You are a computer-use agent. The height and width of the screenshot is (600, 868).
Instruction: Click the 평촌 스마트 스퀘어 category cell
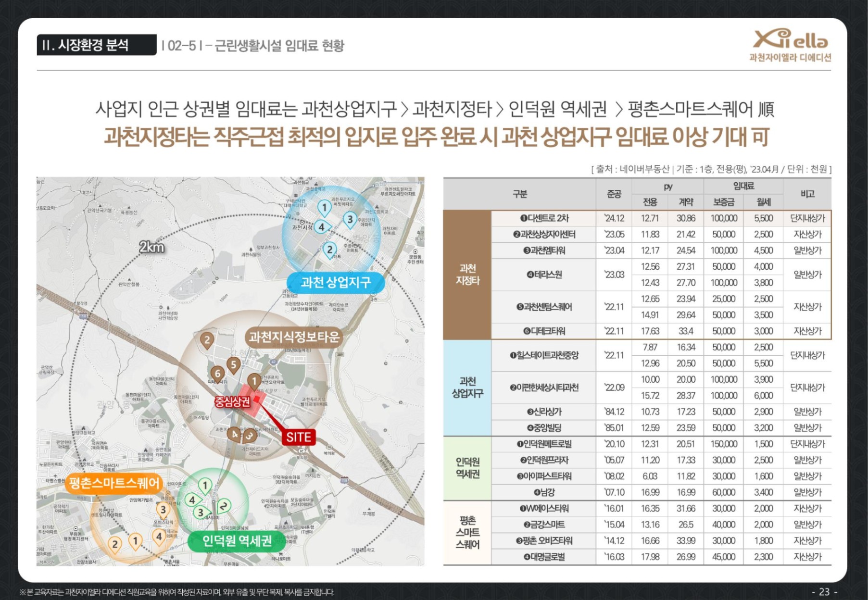(x=467, y=533)
